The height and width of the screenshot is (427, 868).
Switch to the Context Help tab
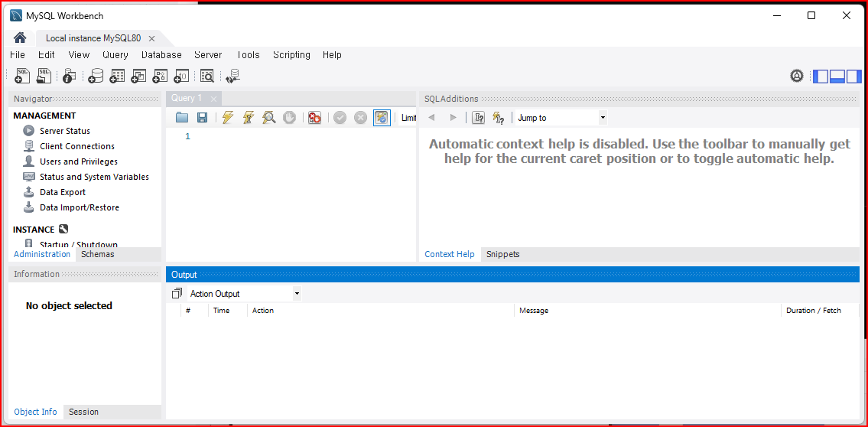(x=450, y=254)
